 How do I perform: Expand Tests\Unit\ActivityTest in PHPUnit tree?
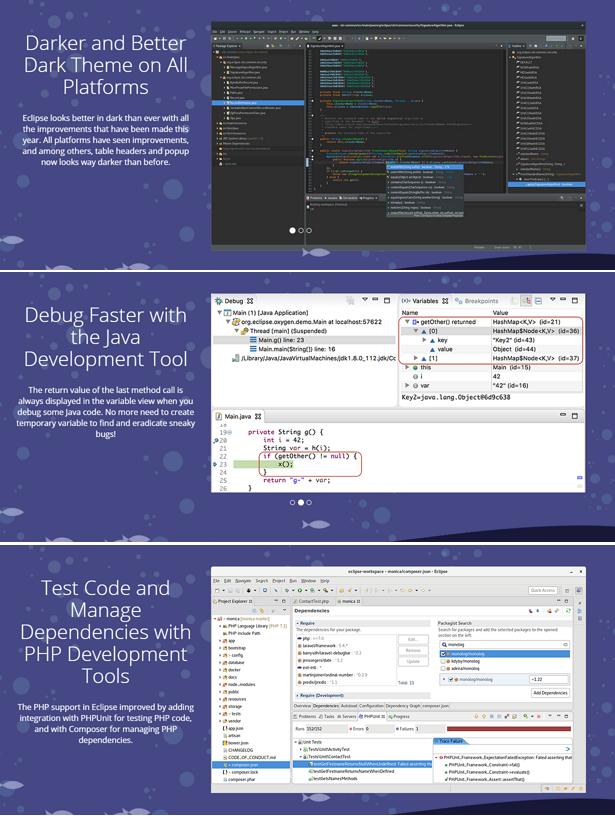tap(300, 750)
